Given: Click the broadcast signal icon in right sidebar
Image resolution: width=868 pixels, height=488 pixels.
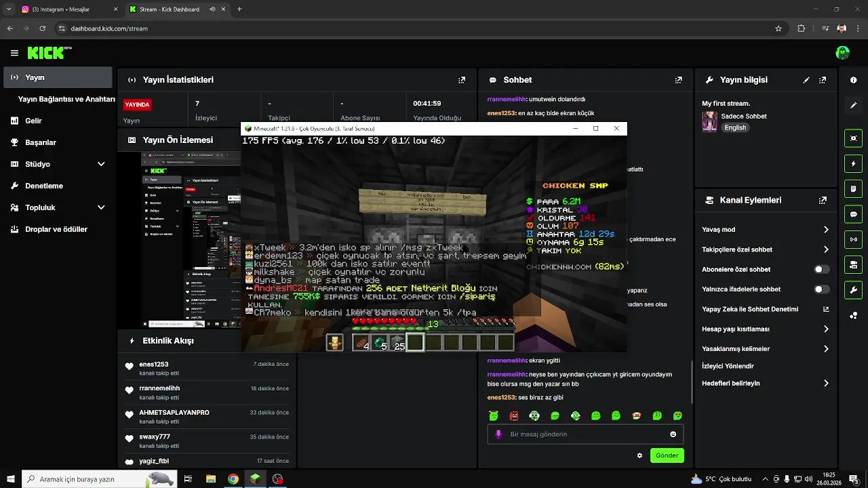Looking at the screenshot, I should (x=853, y=239).
